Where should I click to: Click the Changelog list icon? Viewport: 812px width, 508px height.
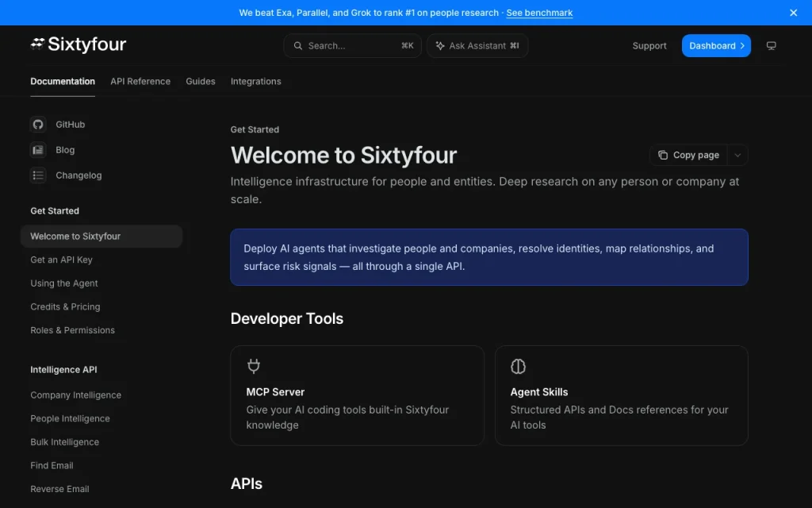point(38,175)
